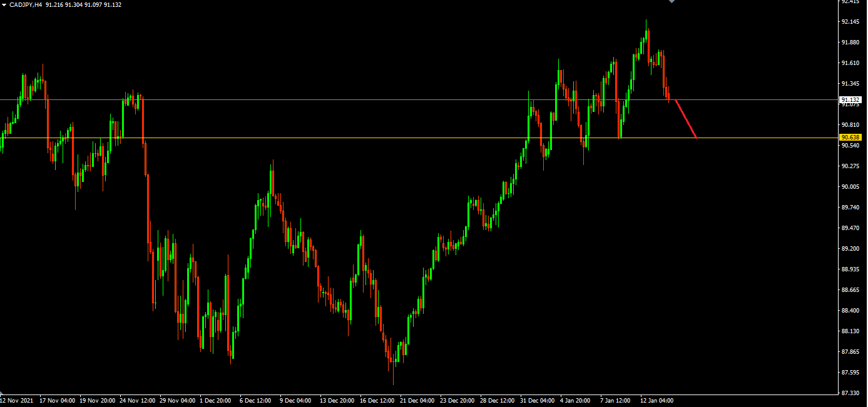868x407 pixels.
Task: Click the 21 Dec 04:00 time label
Action: coord(417,400)
